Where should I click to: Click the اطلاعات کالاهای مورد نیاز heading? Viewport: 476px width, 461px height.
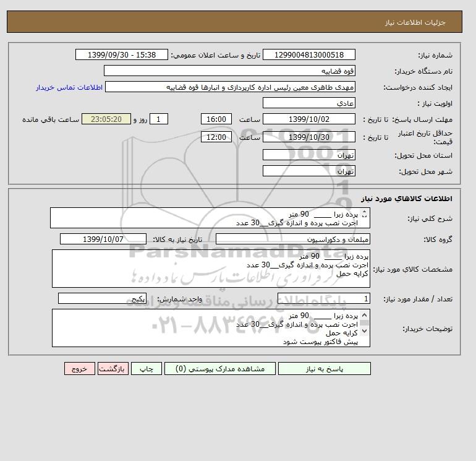click(407, 199)
